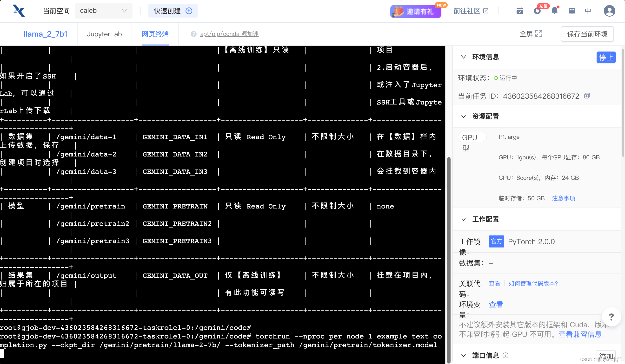Collapse the 资源配置 section
Image resolution: width=625 pixels, height=364 pixels.
coord(463,117)
